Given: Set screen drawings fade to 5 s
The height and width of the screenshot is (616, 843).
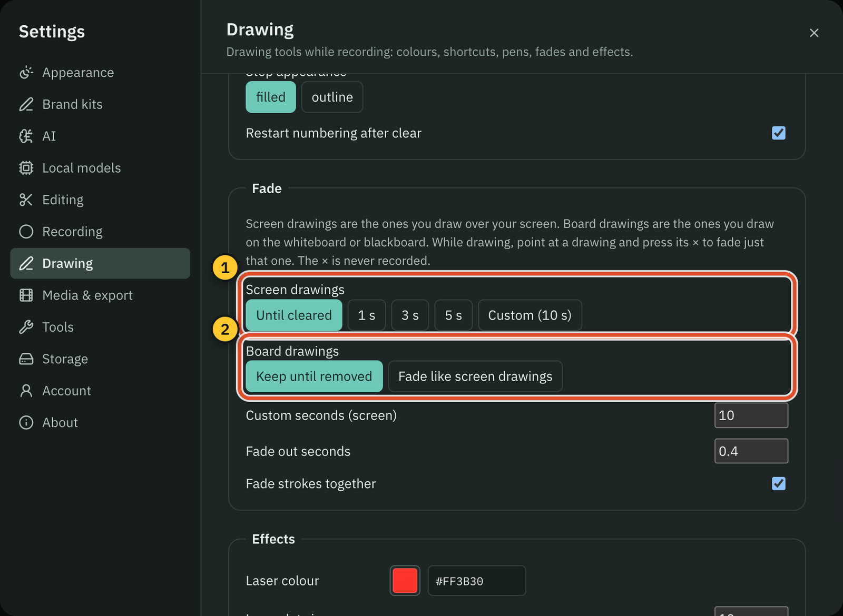Looking at the screenshot, I should click(453, 315).
